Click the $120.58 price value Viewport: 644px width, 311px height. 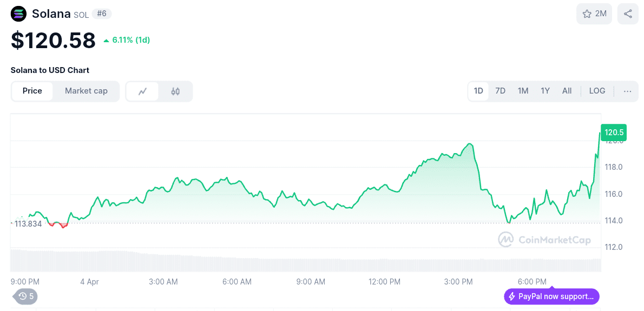(53, 40)
